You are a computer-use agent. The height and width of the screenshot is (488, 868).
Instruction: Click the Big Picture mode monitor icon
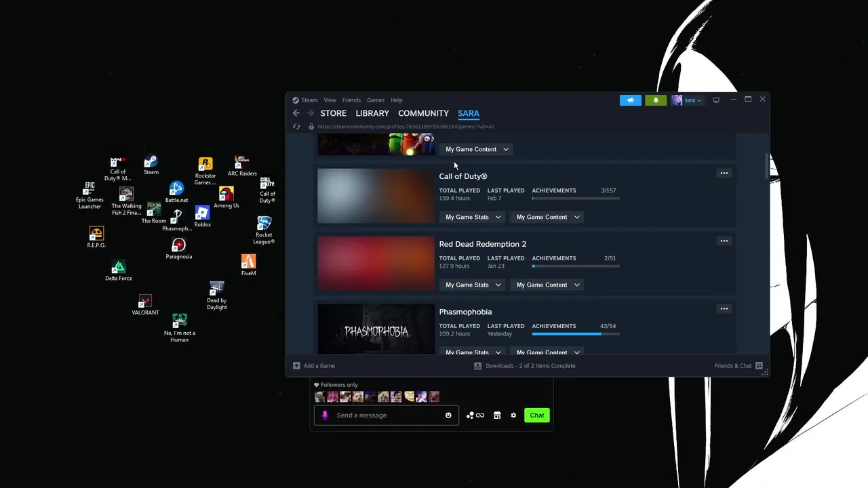715,100
